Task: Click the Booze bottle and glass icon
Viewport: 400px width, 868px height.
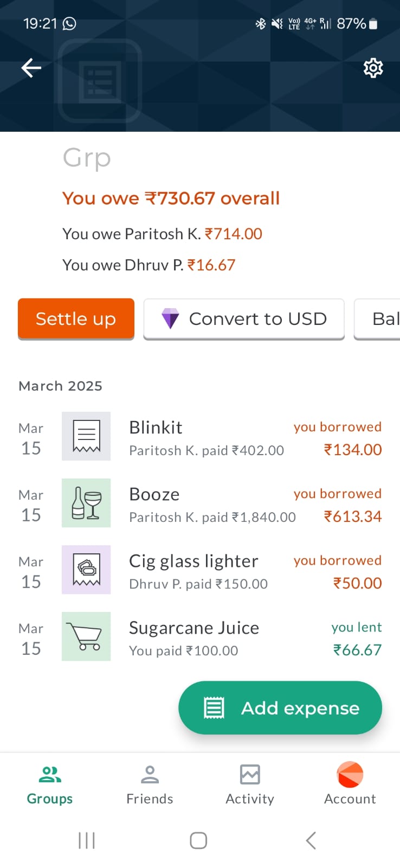Action: [x=86, y=503]
